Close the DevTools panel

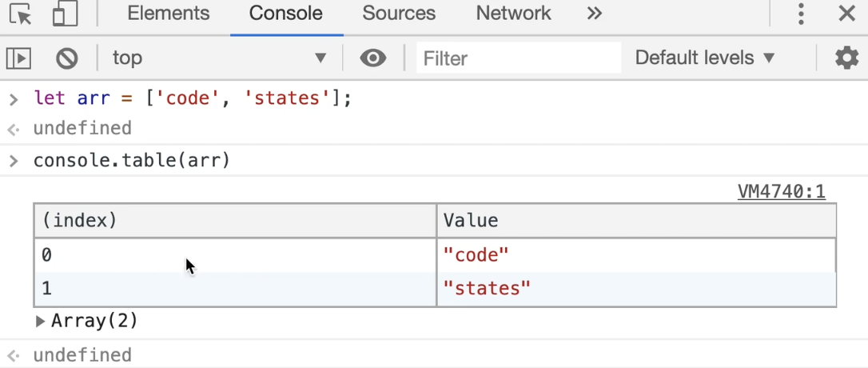pyautogui.click(x=846, y=14)
